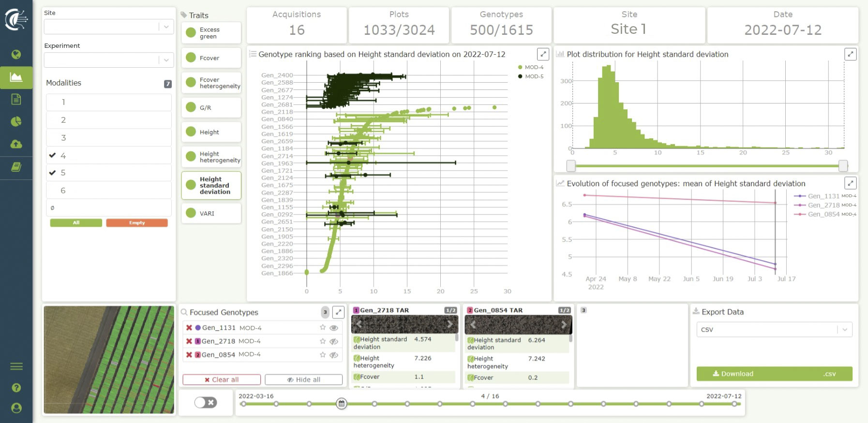The height and width of the screenshot is (423, 868).
Task: Click the orange Empty modalities button
Action: [x=137, y=223]
